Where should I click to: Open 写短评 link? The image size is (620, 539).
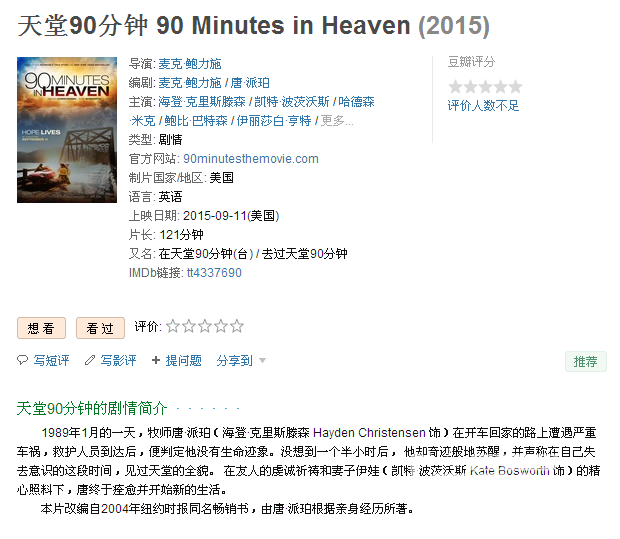(51, 361)
